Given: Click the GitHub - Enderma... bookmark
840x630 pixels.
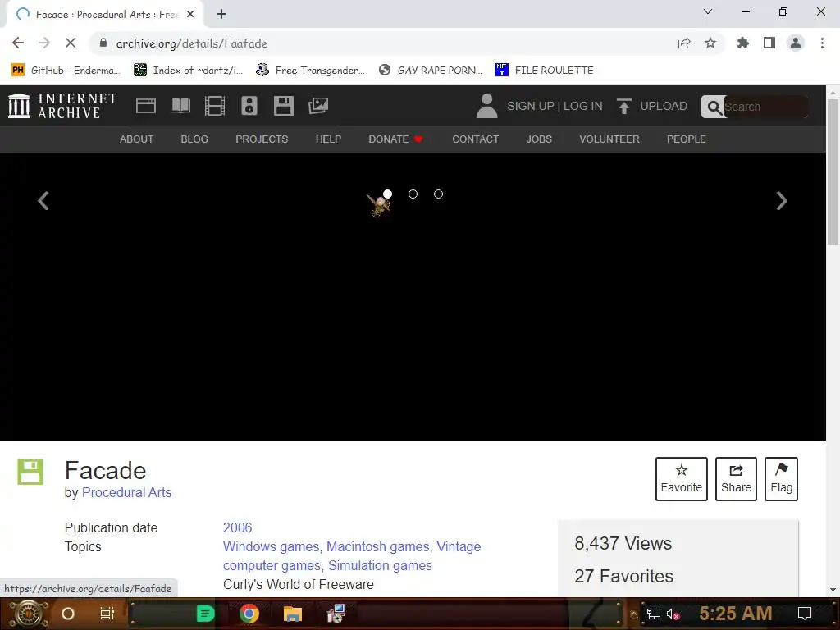Looking at the screenshot, I should point(66,71).
